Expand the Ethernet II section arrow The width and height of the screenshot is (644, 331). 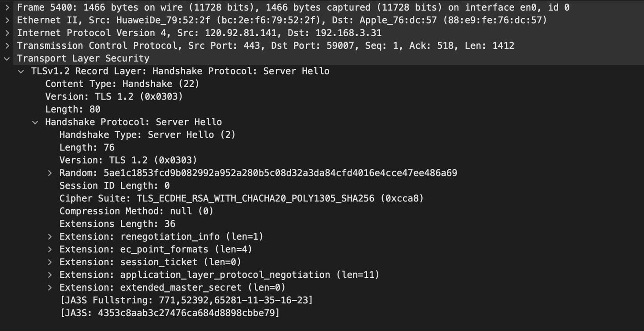pyautogui.click(x=7, y=20)
